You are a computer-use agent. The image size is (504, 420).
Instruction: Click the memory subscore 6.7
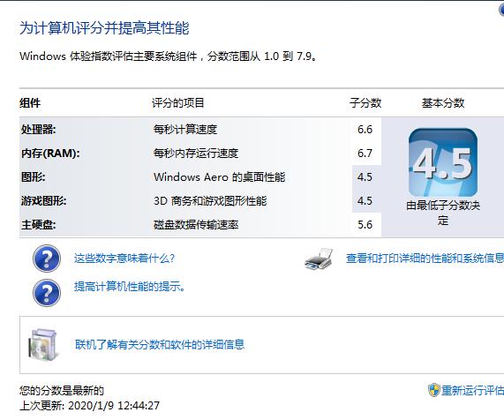click(x=365, y=154)
